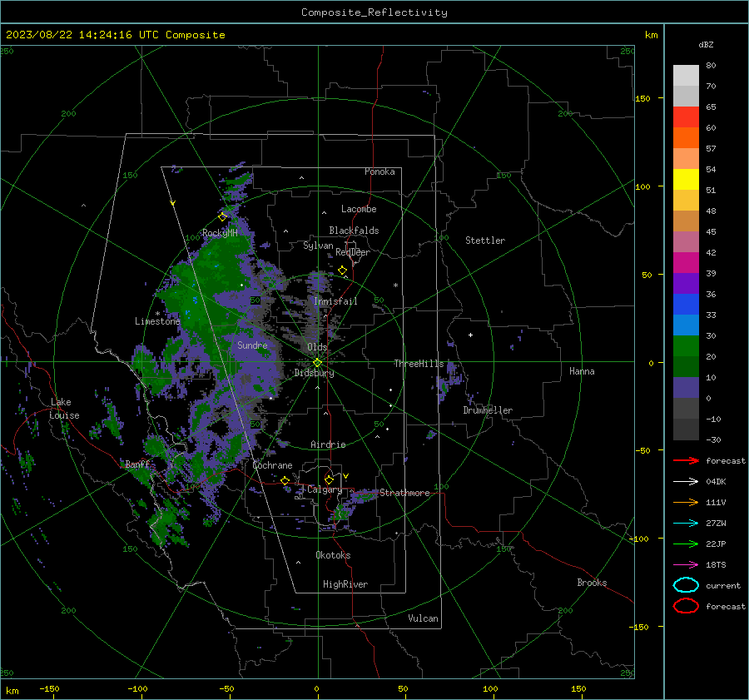Pick the cyan 27ZW arrow legend icon
Image resolution: width=749 pixels, height=700 pixels.
click(x=686, y=524)
